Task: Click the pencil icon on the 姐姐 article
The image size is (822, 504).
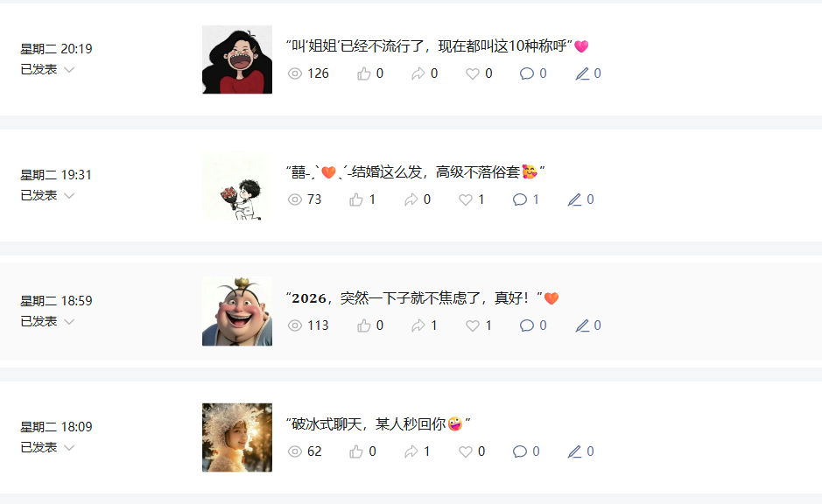Action: 582,73
